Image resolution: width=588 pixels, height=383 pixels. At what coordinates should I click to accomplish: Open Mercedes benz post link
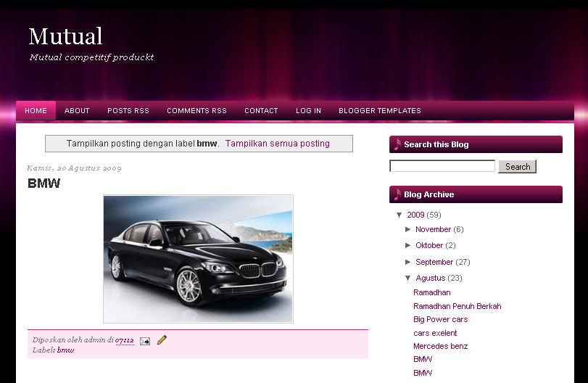click(x=441, y=346)
